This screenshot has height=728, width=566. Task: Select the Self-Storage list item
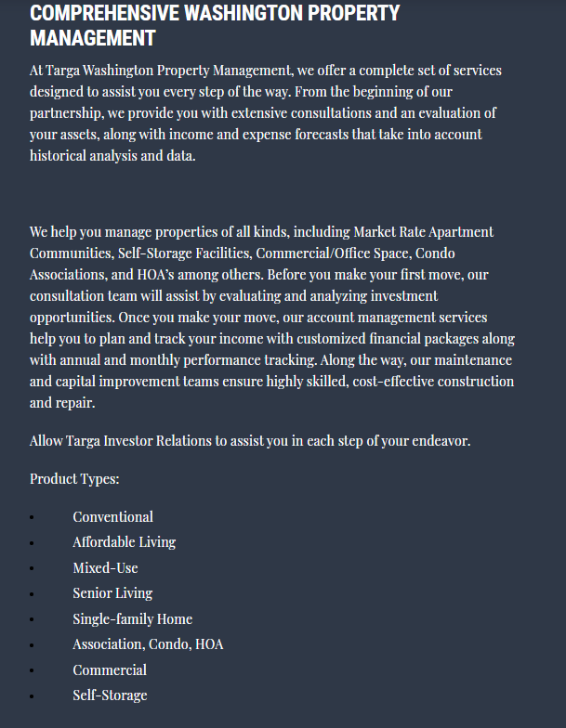110,695
